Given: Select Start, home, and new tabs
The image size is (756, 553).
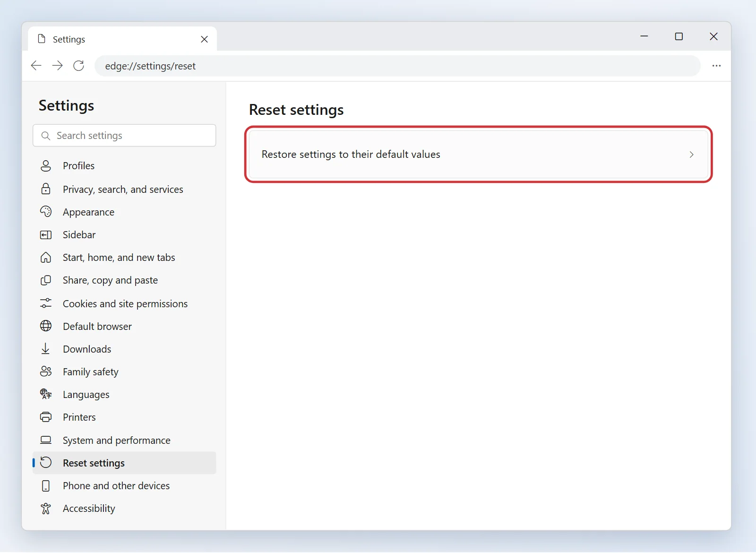Looking at the screenshot, I should (124, 258).
